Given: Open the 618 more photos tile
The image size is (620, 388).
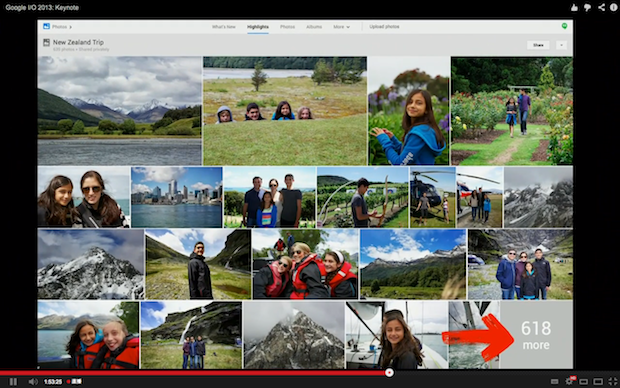Looking at the screenshot, I should tap(536, 335).
